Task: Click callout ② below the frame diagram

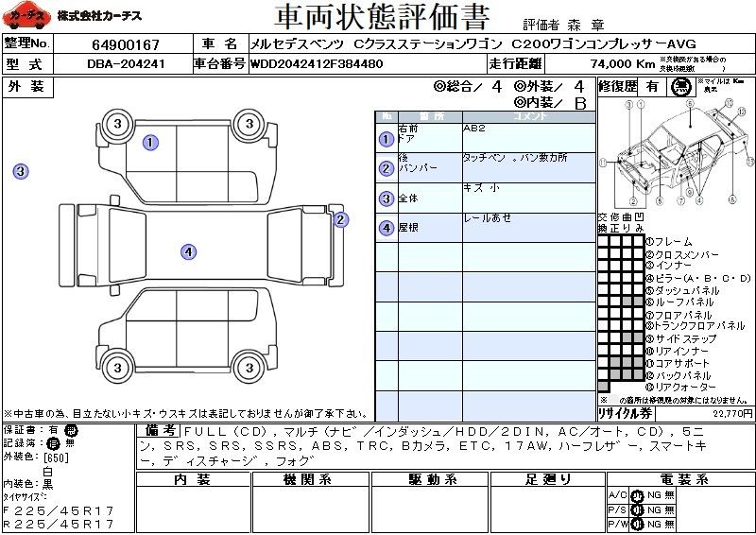Action: coord(633,201)
